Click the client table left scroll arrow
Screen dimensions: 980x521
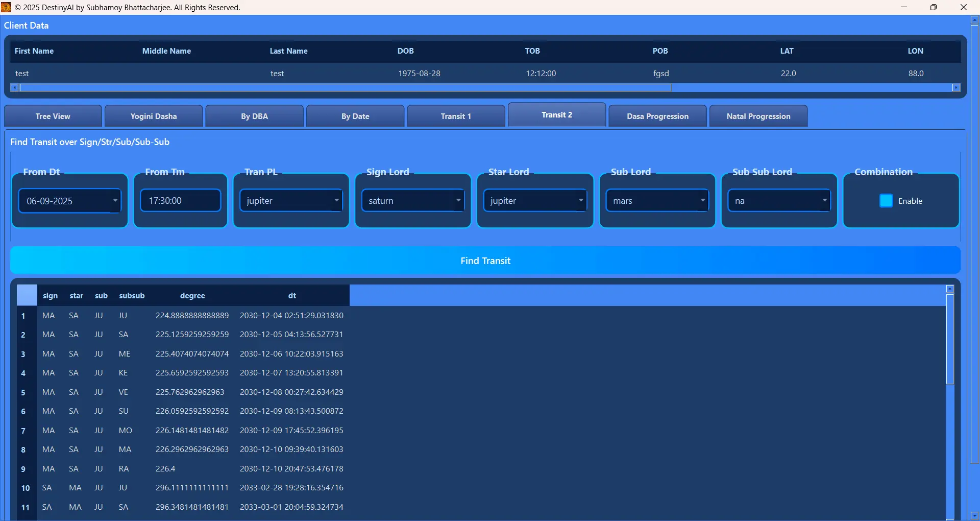pyautogui.click(x=14, y=88)
